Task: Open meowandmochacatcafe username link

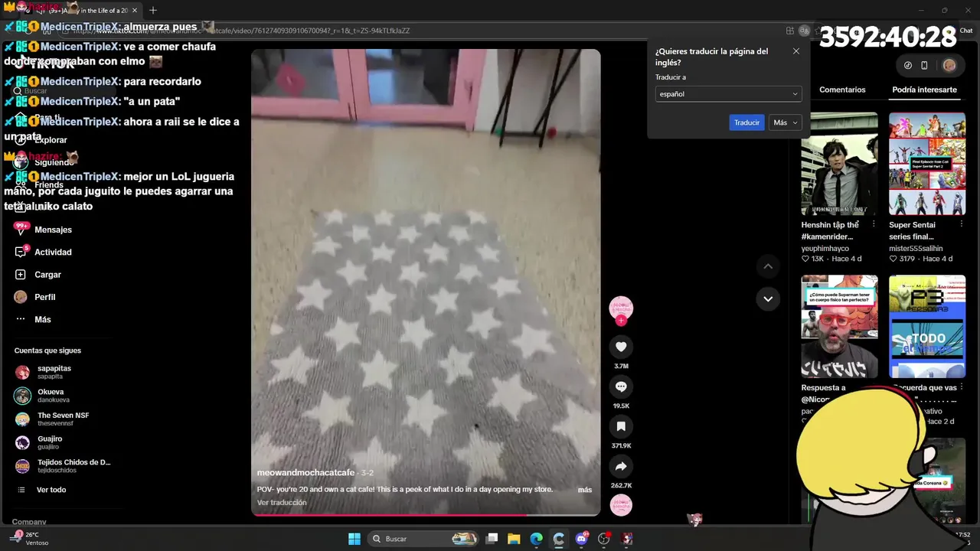Action: pos(305,473)
